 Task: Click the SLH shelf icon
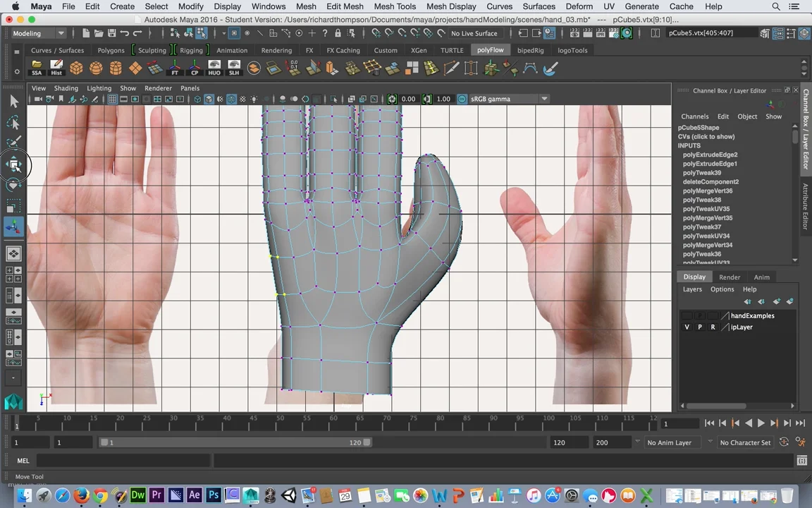pyautogui.click(x=234, y=68)
